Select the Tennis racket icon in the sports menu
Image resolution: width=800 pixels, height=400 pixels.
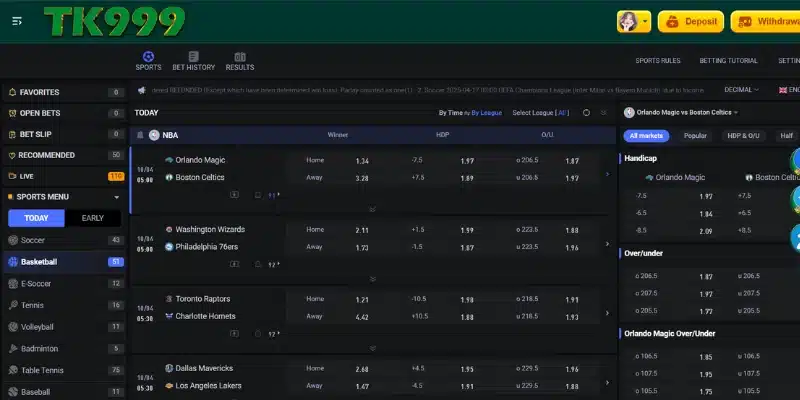click(x=13, y=305)
